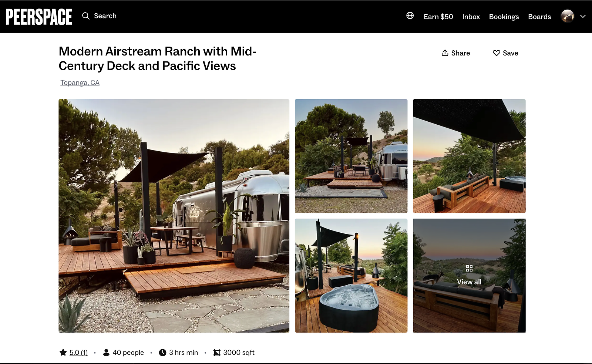
Task: Open the Inbox menu item
Action: [471, 17]
